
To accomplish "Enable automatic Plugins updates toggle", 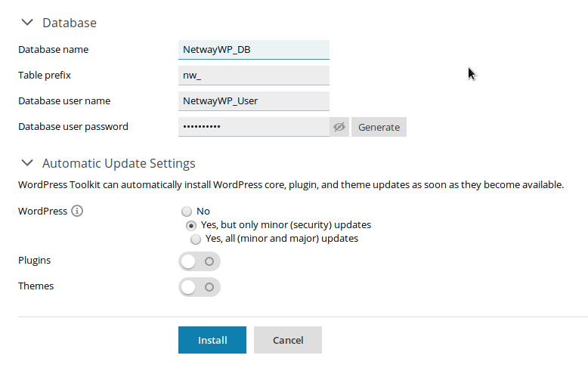I will point(200,261).
